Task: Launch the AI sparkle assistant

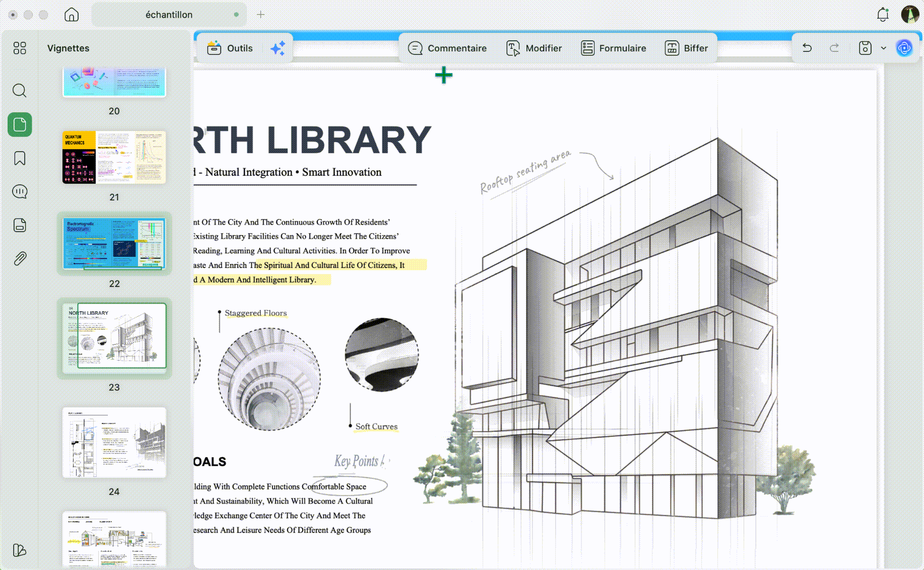Action: (x=278, y=48)
